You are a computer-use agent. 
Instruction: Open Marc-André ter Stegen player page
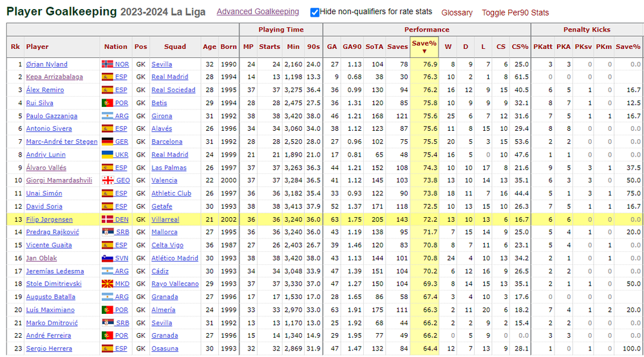tap(62, 142)
